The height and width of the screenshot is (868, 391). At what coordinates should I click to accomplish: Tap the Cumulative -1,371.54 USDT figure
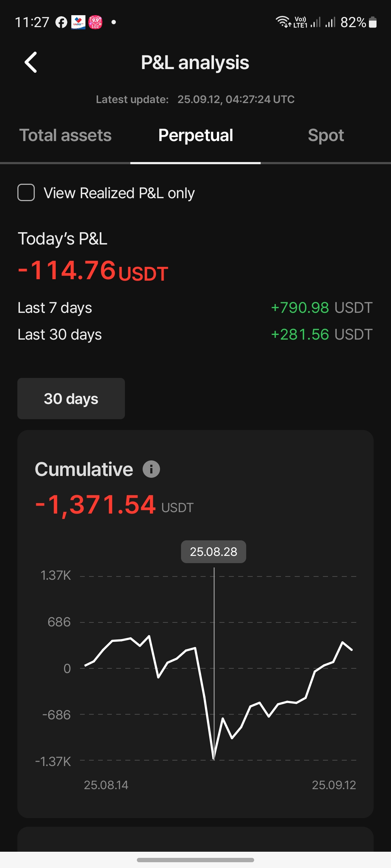pyautogui.click(x=114, y=505)
